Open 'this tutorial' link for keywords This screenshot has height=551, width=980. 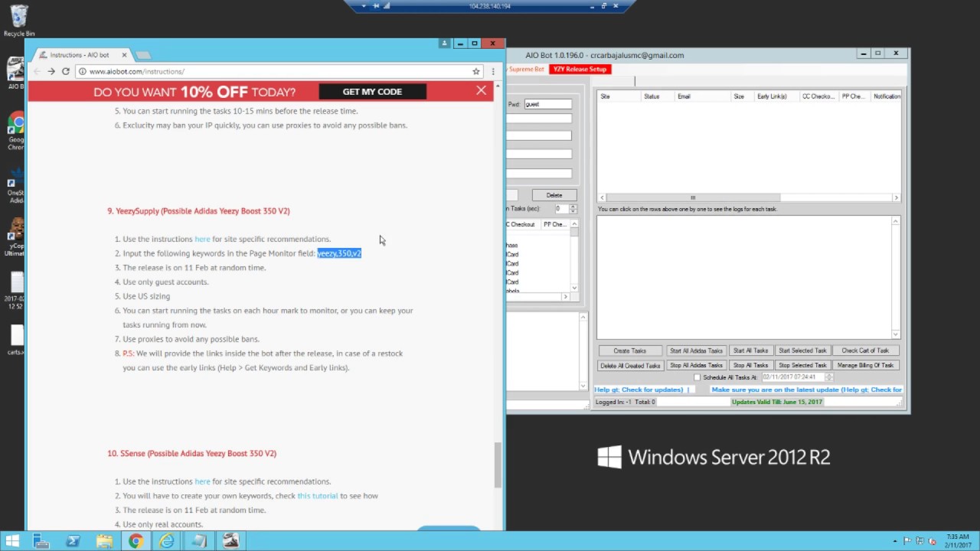[318, 496]
